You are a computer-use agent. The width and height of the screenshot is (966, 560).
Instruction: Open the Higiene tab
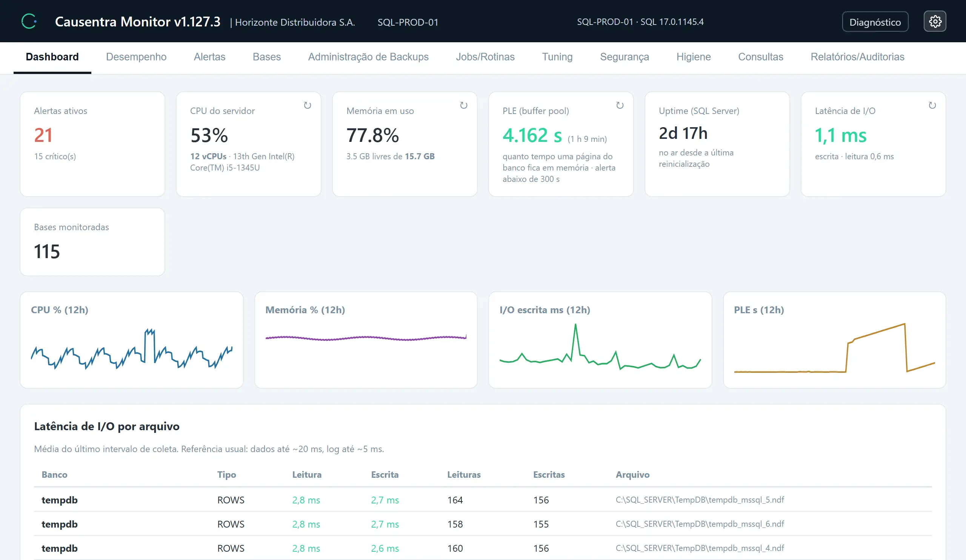point(694,57)
